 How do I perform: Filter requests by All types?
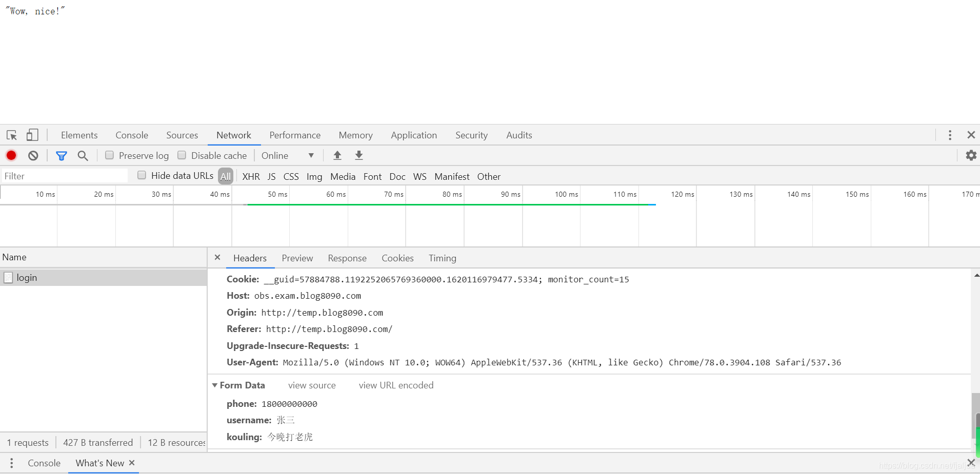pos(226,176)
